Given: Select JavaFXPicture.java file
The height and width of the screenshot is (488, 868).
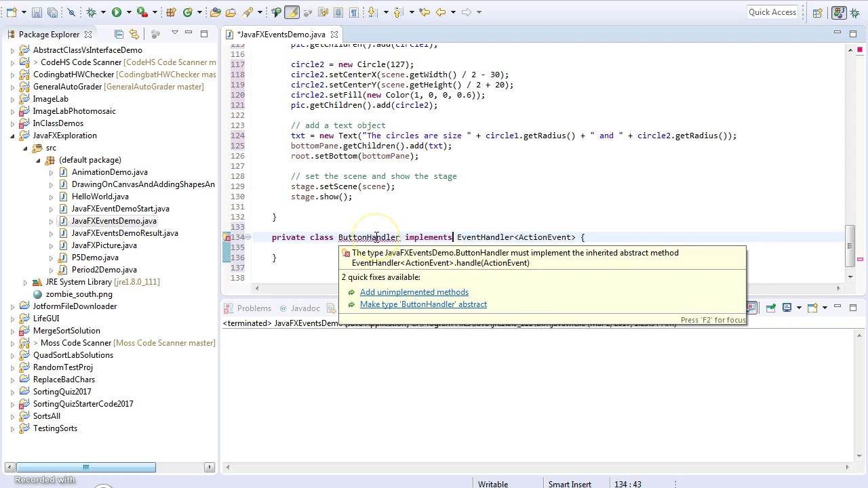Looking at the screenshot, I should pyautogui.click(x=104, y=245).
